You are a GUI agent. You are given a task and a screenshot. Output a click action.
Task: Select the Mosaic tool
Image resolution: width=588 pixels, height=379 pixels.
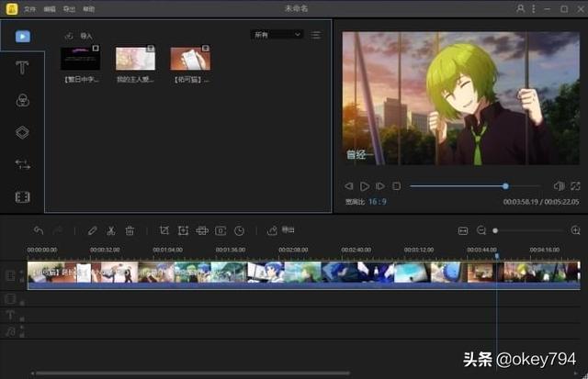tap(202, 230)
